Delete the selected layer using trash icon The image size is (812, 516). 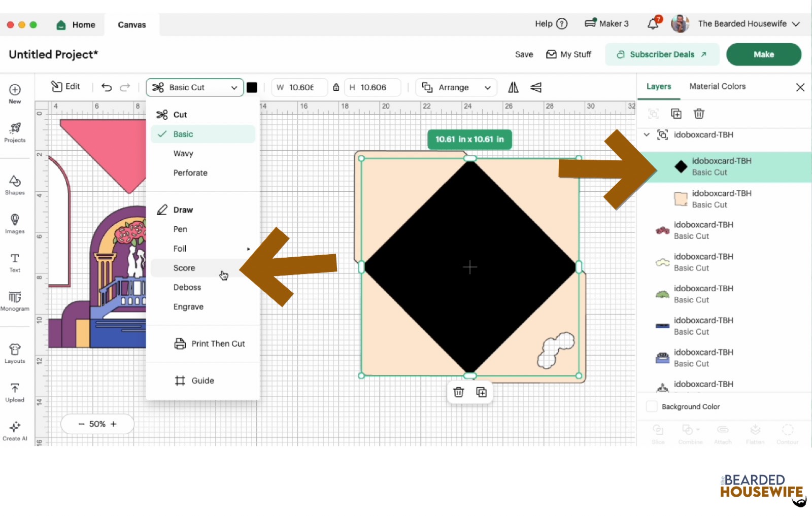point(699,114)
